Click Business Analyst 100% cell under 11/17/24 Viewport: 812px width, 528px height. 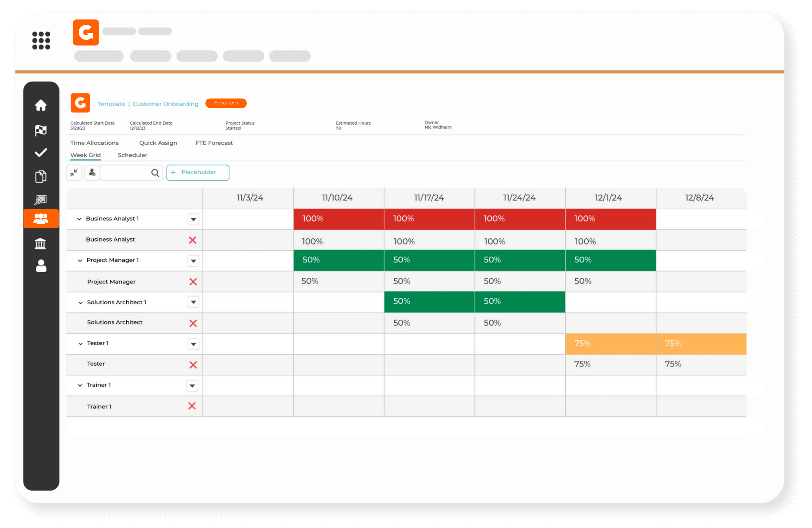429,240
